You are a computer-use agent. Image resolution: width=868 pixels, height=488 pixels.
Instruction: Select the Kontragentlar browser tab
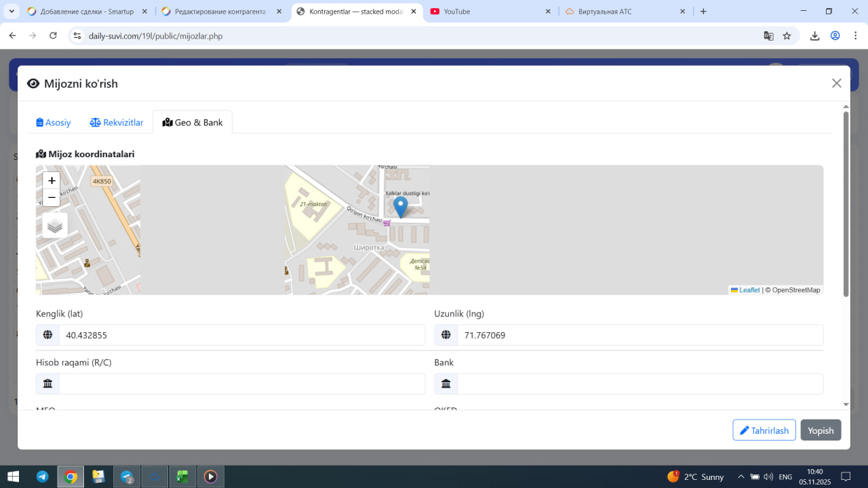click(x=355, y=12)
